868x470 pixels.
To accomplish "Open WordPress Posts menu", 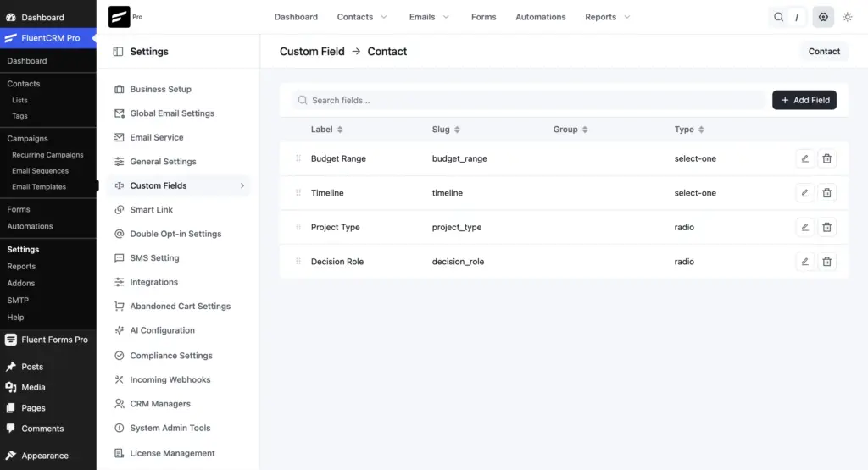I will click(x=32, y=367).
